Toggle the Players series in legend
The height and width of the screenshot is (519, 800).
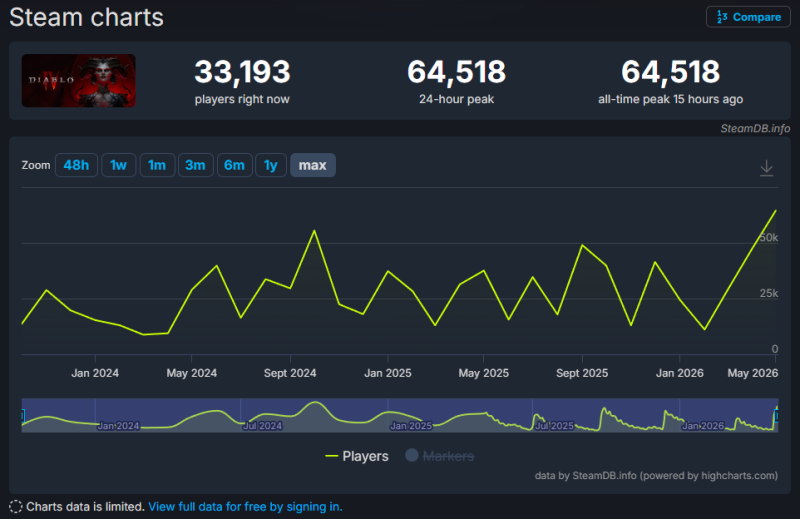click(357, 456)
